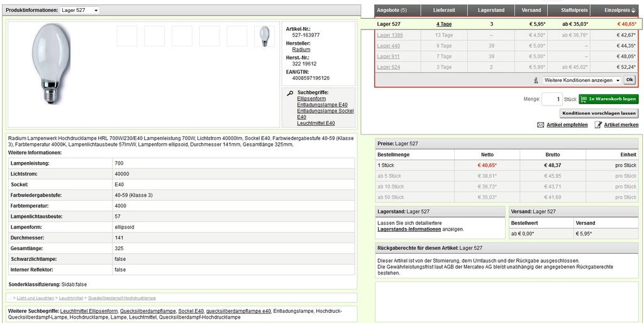Open the Radium manufacturer link
Viewport: 644px width, 323px height.
(301, 50)
